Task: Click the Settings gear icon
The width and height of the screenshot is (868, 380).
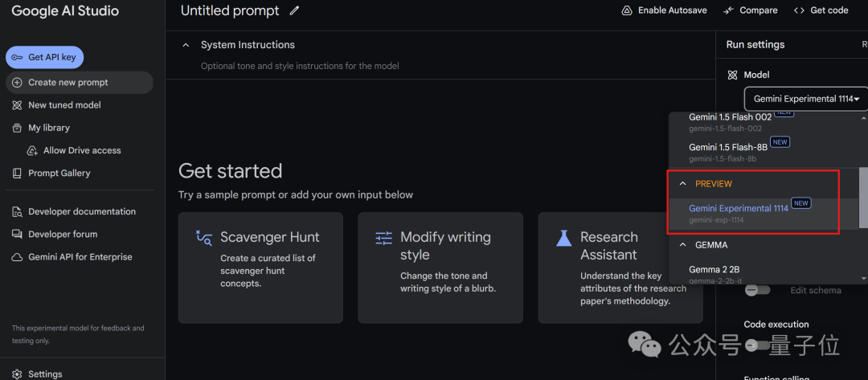Action: (x=17, y=374)
